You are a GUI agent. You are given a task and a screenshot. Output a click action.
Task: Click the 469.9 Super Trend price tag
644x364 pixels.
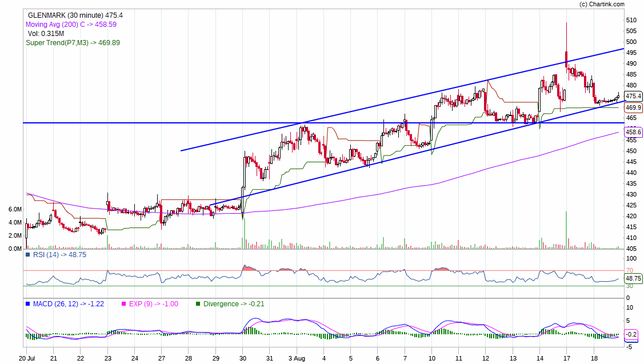click(x=633, y=107)
